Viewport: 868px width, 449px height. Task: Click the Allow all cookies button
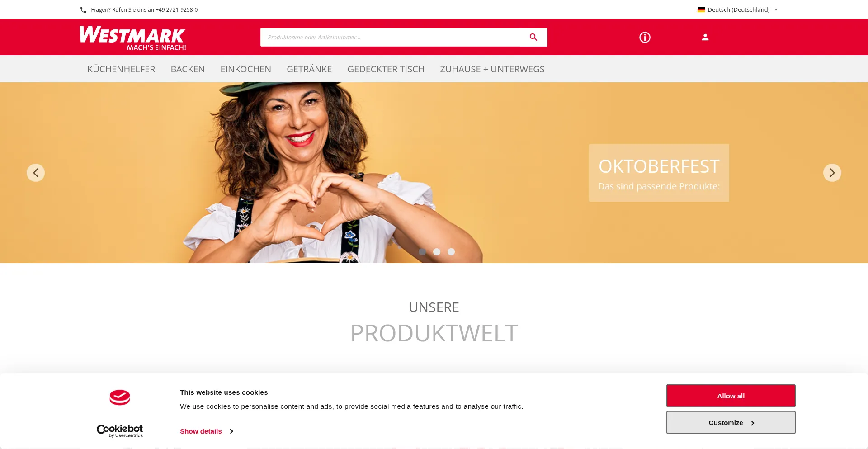[731, 396]
